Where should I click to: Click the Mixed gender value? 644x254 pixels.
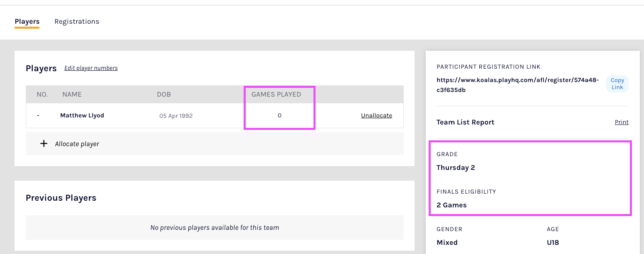(x=447, y=243)
